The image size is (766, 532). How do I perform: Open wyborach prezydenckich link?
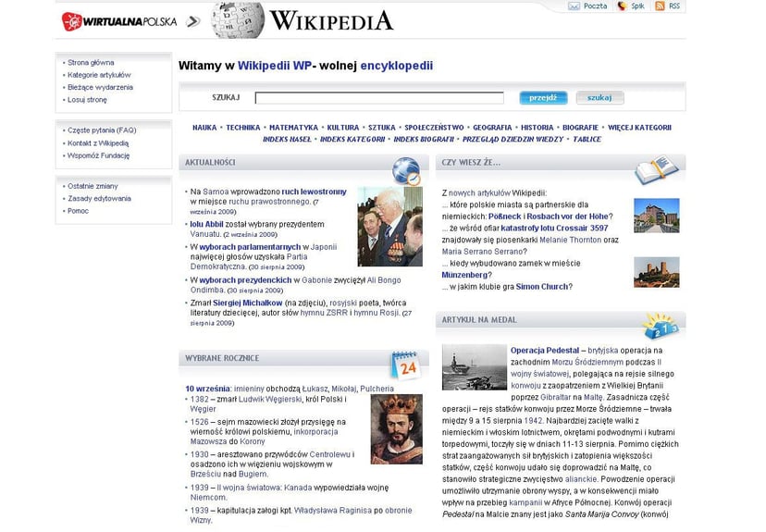click(245, 280)
